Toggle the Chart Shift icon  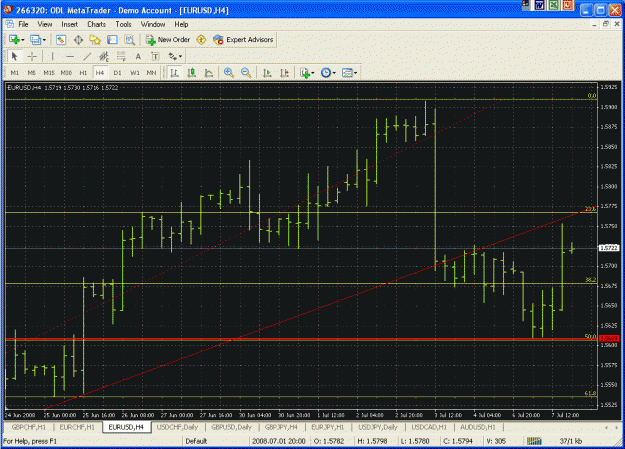(x=284, y=73)
